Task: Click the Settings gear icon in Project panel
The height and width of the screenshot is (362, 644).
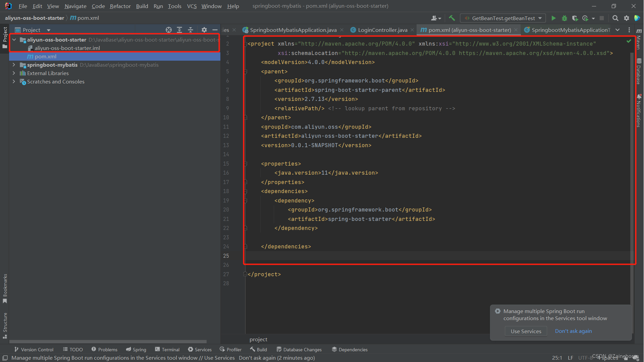Action: 204,29
